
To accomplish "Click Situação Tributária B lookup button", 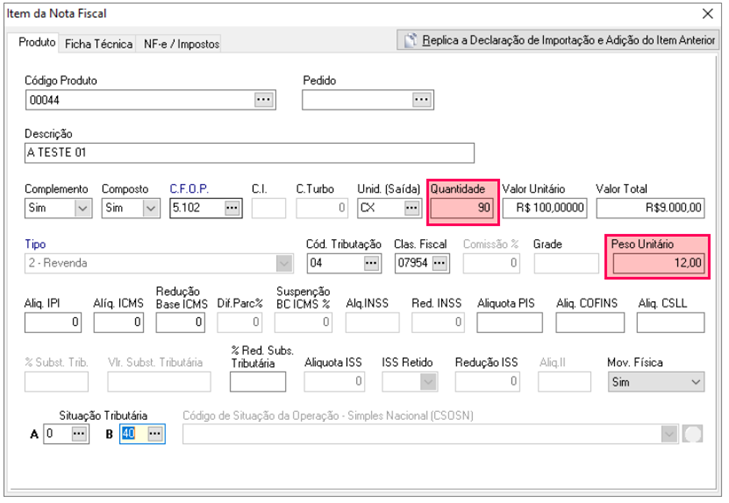I will point(154,434).
